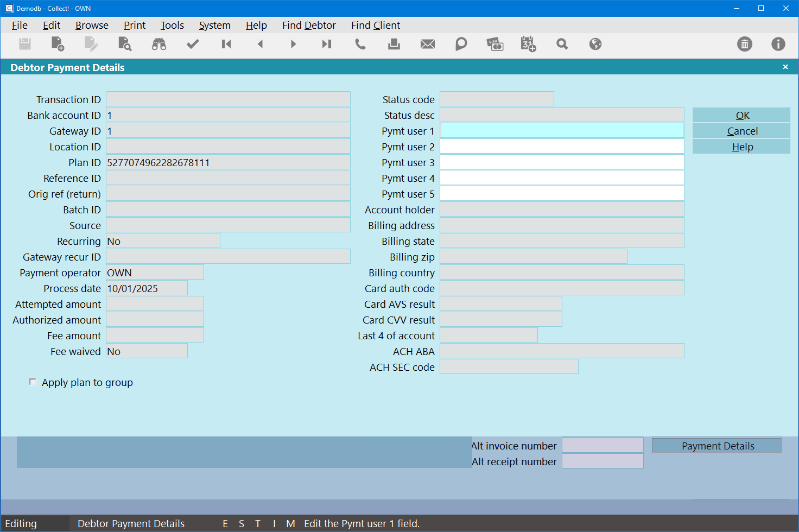Click the Payment Details button
The image size is (799, 532).
pyautogui.click(x=717, y=446)
